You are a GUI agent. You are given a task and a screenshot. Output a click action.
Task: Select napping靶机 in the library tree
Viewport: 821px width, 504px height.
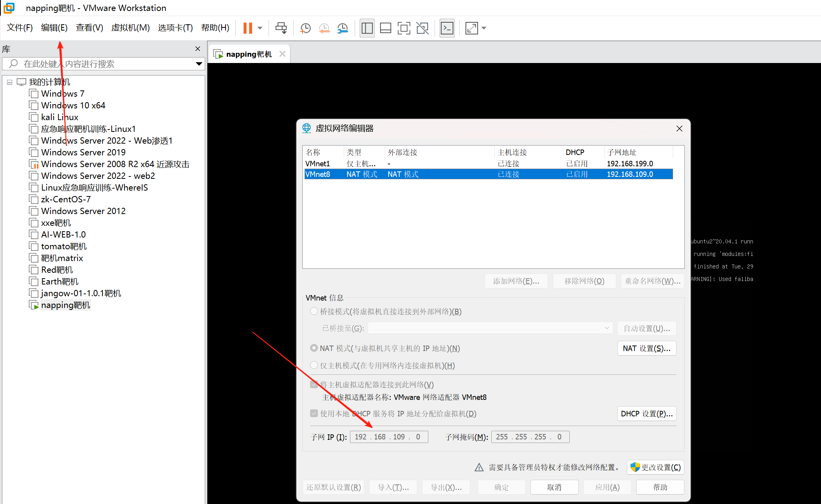point(65,305)
